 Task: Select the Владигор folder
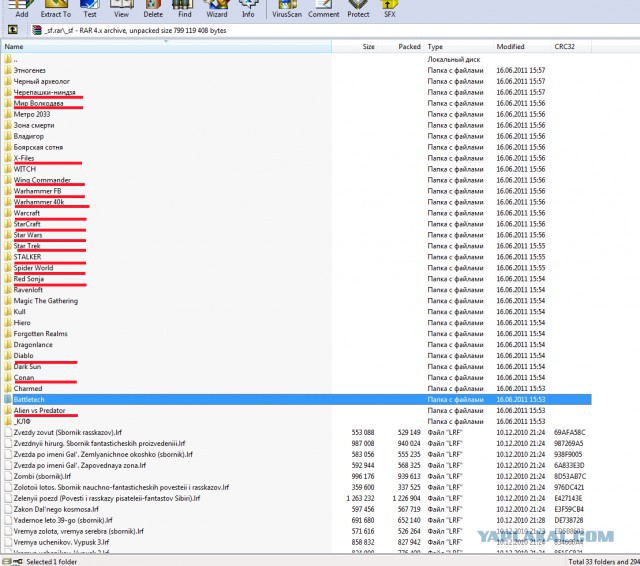click(x=297, y=136)
